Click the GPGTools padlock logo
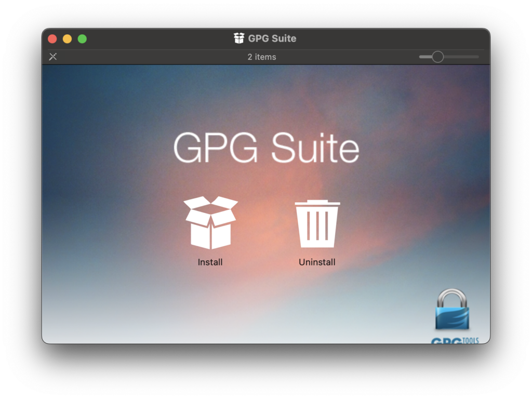Viewport: 532px width, 399px height. 452,310
